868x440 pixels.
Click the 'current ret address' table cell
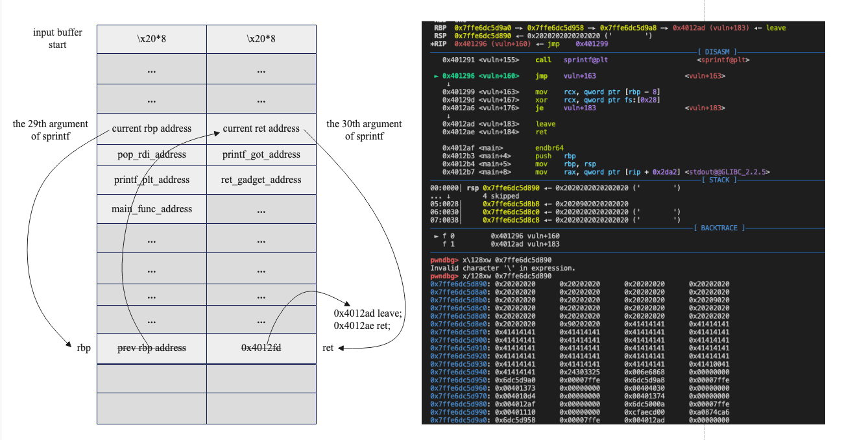coord(261,128)
